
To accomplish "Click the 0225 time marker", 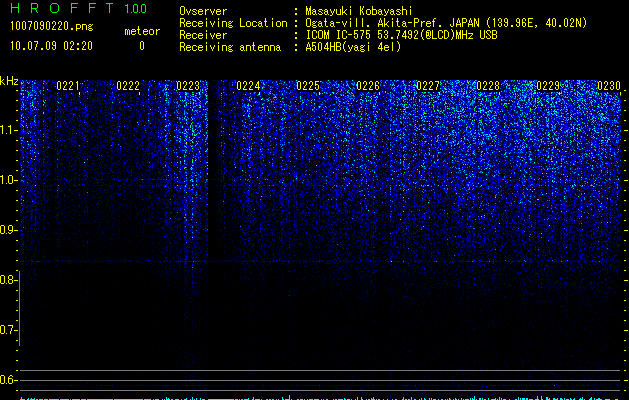I will pos(308,86).
